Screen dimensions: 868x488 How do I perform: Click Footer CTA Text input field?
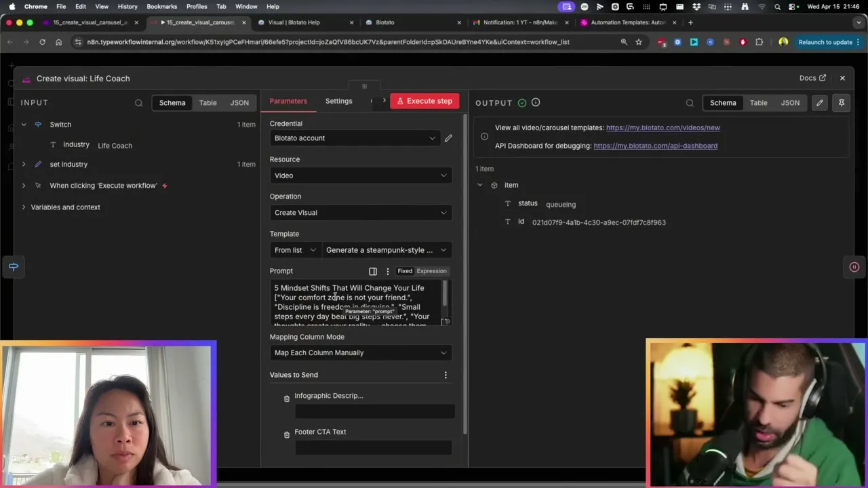point(373,447)
